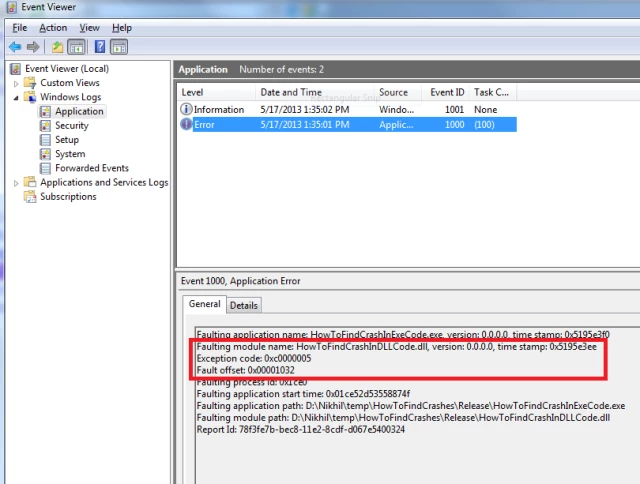Select the Application log label
The height and width of the screenshot is (484, 640).
tap(79, 111)
